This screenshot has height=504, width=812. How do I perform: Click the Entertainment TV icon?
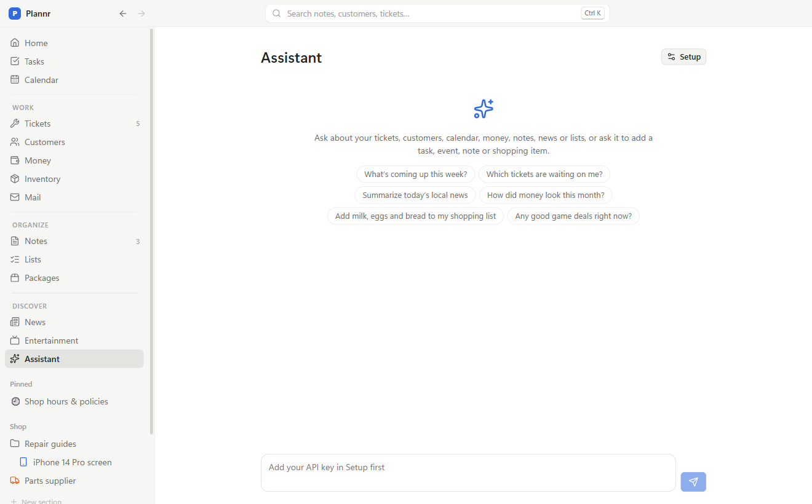click(15, 341)
